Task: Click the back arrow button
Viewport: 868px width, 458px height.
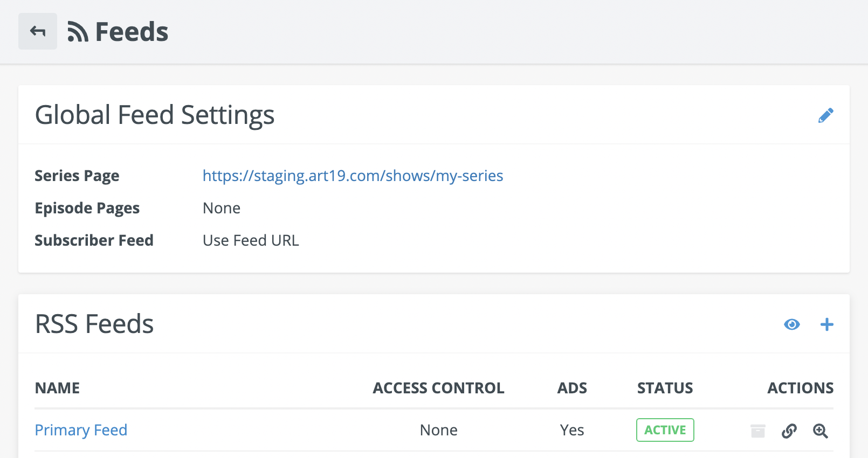Action: [38, 31]
